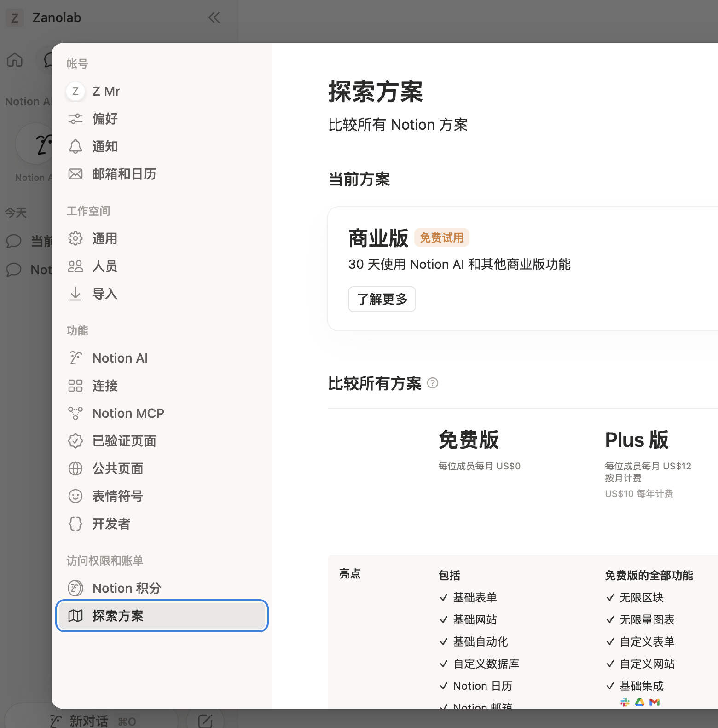Click the compose new page icon
Screen dimensions: 718x728
point(205,721)
